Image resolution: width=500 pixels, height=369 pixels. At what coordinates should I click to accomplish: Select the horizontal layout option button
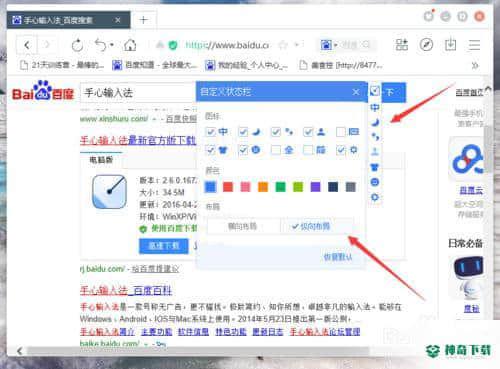pyautogui.click(x=243, y=227)
